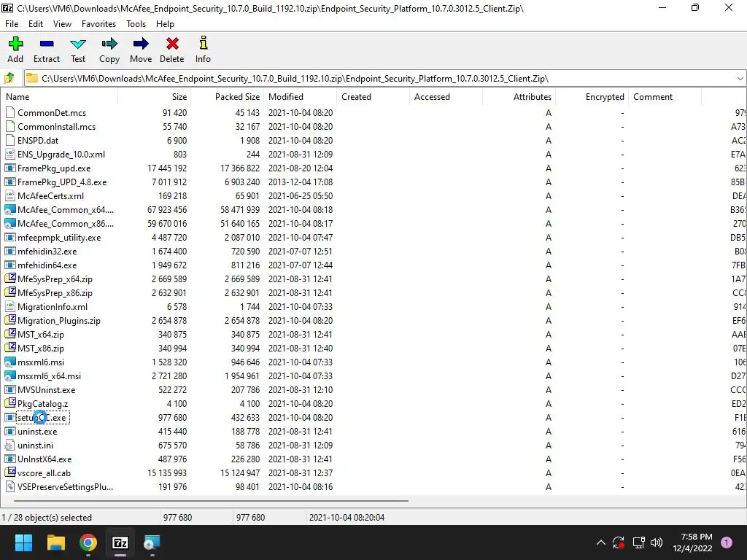The height and width of the screenshot is (560, 747).
Task: Open the Tools menu
Action: [136, 24]
